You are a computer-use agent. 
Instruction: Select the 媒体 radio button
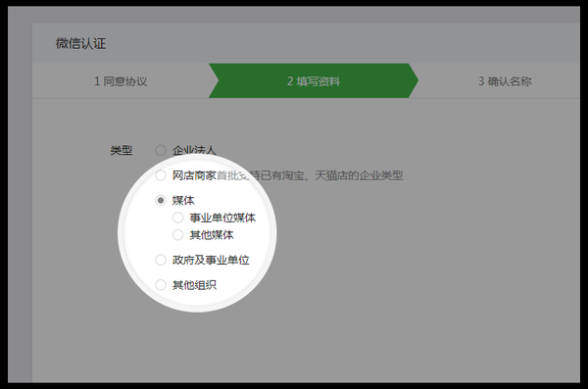[x=161, y=200]
